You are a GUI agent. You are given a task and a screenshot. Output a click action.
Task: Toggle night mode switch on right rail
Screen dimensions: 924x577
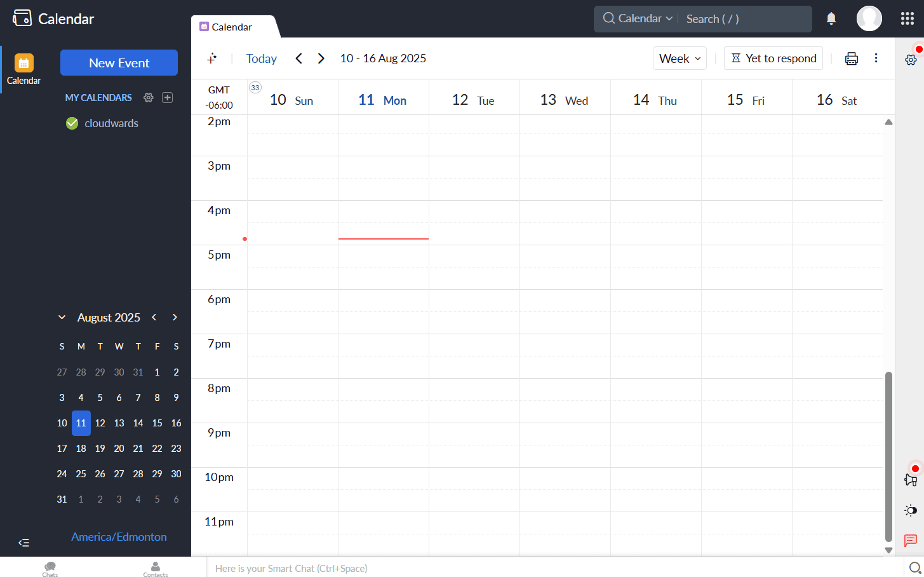[911, 510]
